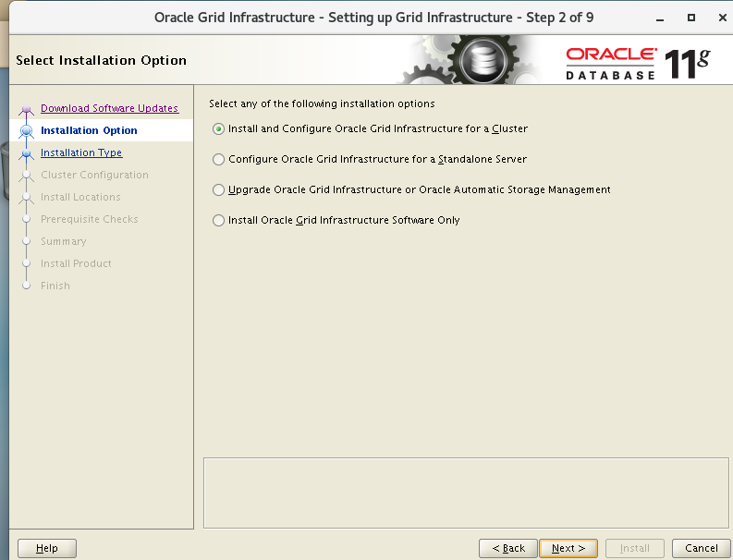This screenshot has height=560, width=733.
Task: Select the Installation Option step in sidebar
Action: click(x=89, y=130)
